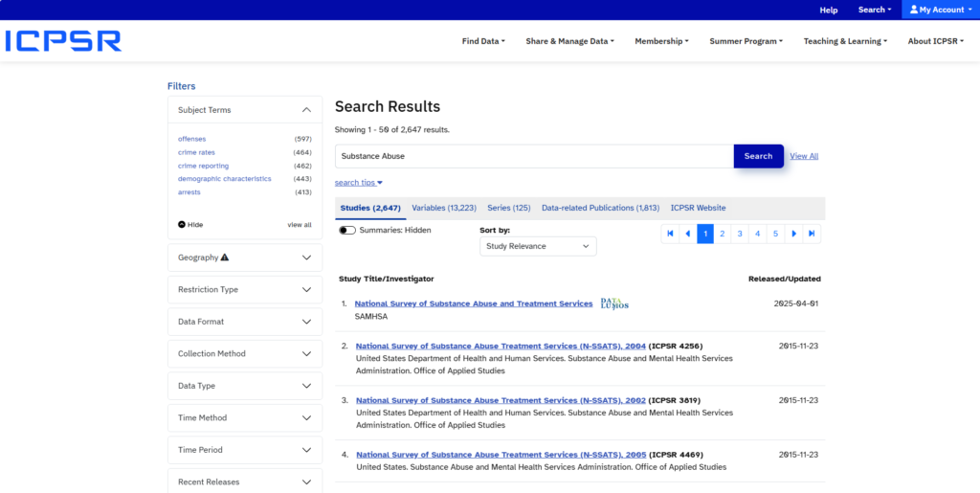Filter by the offenses subject term
The height and width of the screenshot is (493, 980).
[191, 139]
